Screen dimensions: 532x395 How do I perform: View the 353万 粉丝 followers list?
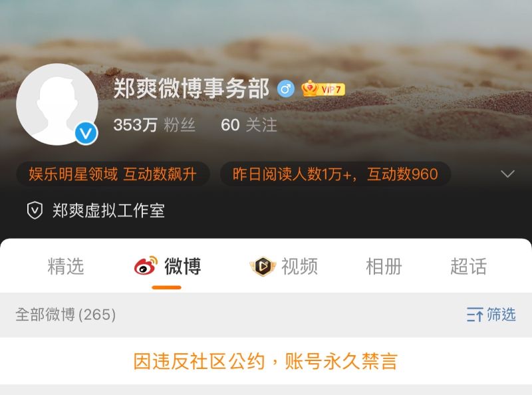[x=154, y=125]
